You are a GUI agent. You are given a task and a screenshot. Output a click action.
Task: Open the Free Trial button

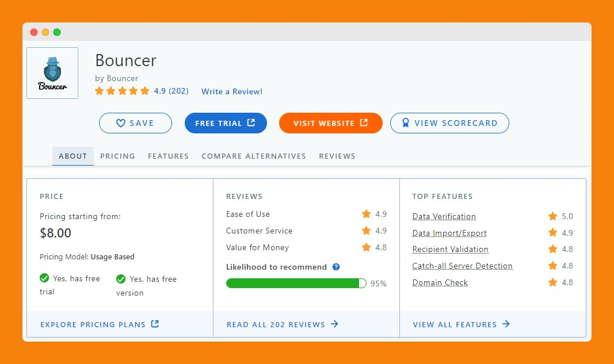pos(226,123)
